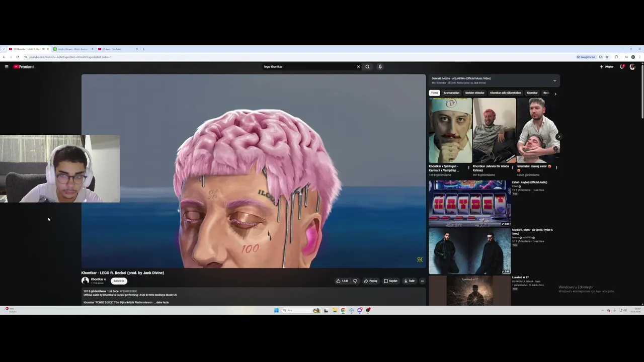The height and width of the screenshot is (362, 644).
Task: Open 'rahatlatan masaj asmr' short
Action: pos(538,131)
